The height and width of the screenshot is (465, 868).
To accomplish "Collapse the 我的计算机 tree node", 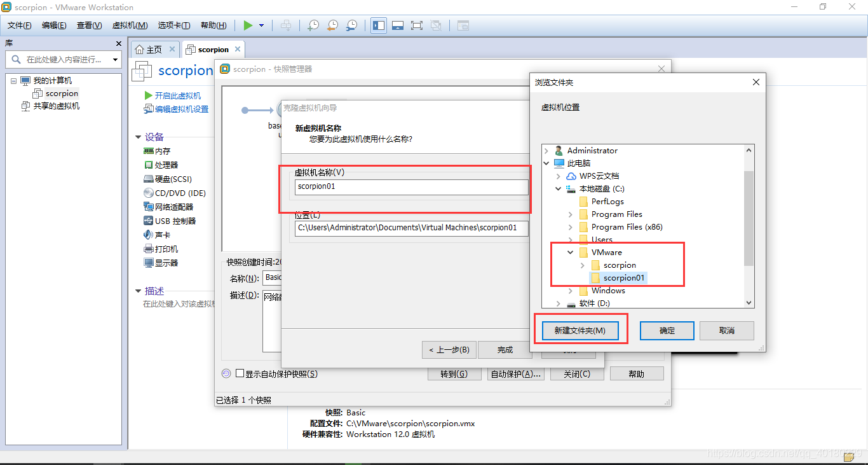I will [x=14, y=81].
